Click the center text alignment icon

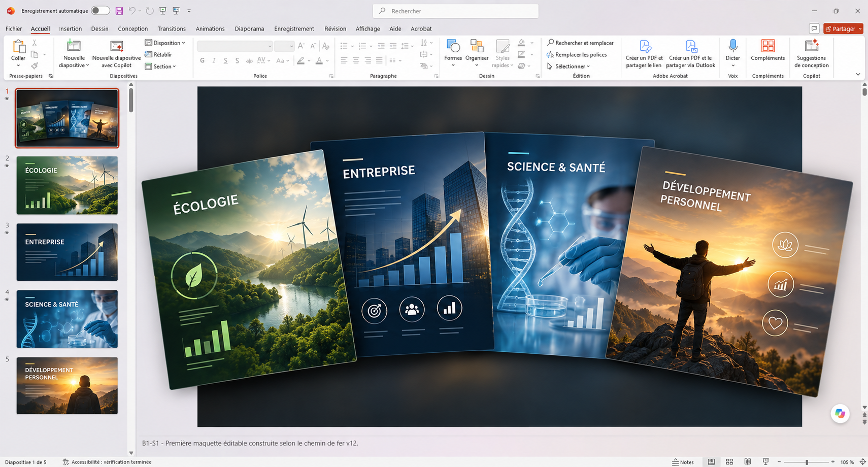tap(356, 60)
